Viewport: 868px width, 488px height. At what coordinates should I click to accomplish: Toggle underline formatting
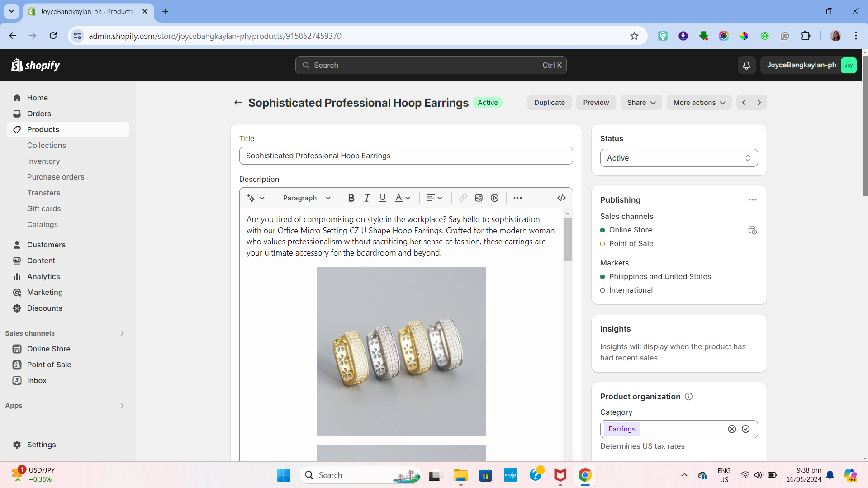pyautogui.click(x=383, y=198)
